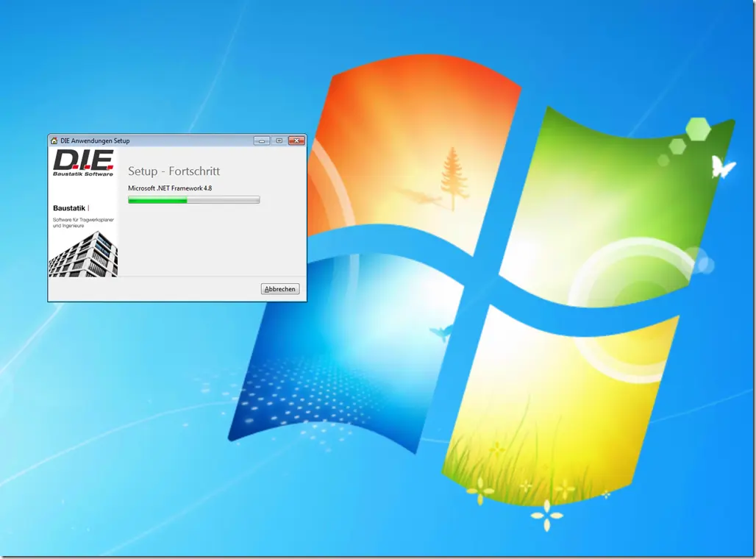The image size is (756, 559).
Task: Click the D.I.E. Baustatik Software logo
Action: [83, 163]
